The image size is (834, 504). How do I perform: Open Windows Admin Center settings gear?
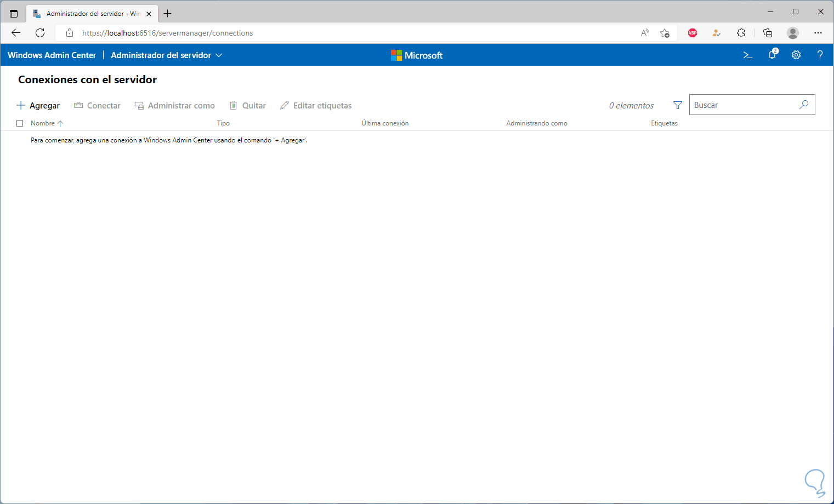coord(796,55)
